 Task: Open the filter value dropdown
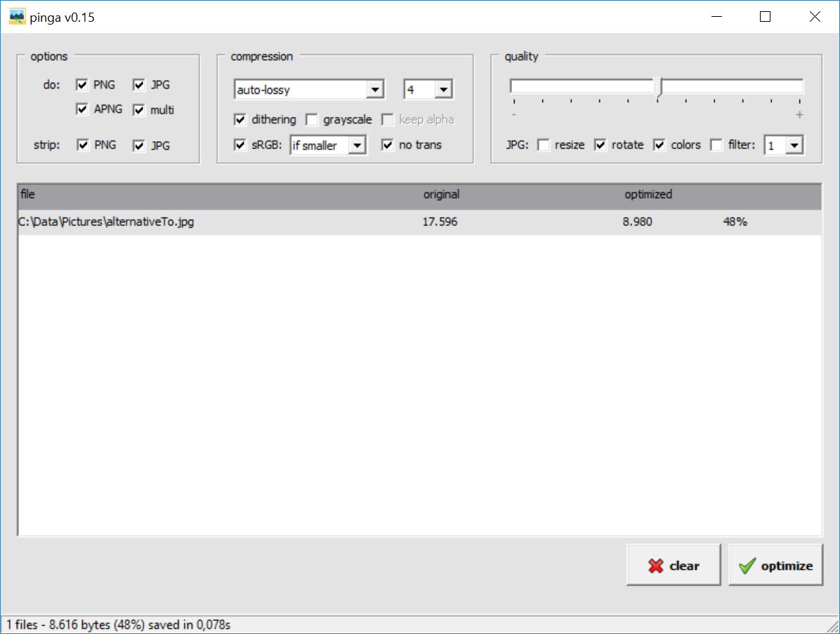tap(794, 145)
